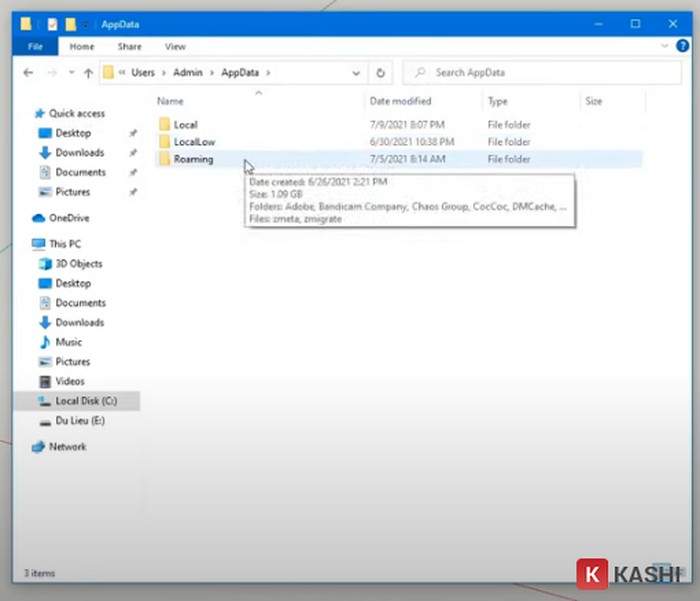Viewport: 700px width, 601px height.
Task: Refresh the AppData folder view
Action: [380, 73]
